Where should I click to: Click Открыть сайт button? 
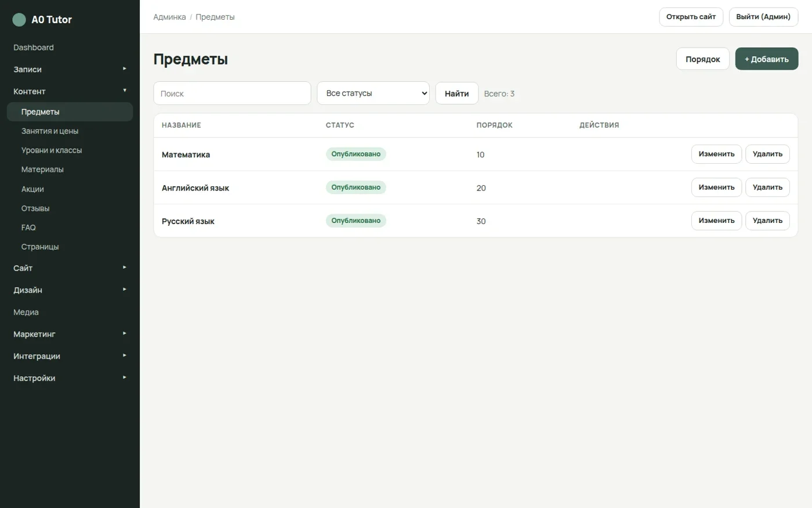(x=691, y=17)
